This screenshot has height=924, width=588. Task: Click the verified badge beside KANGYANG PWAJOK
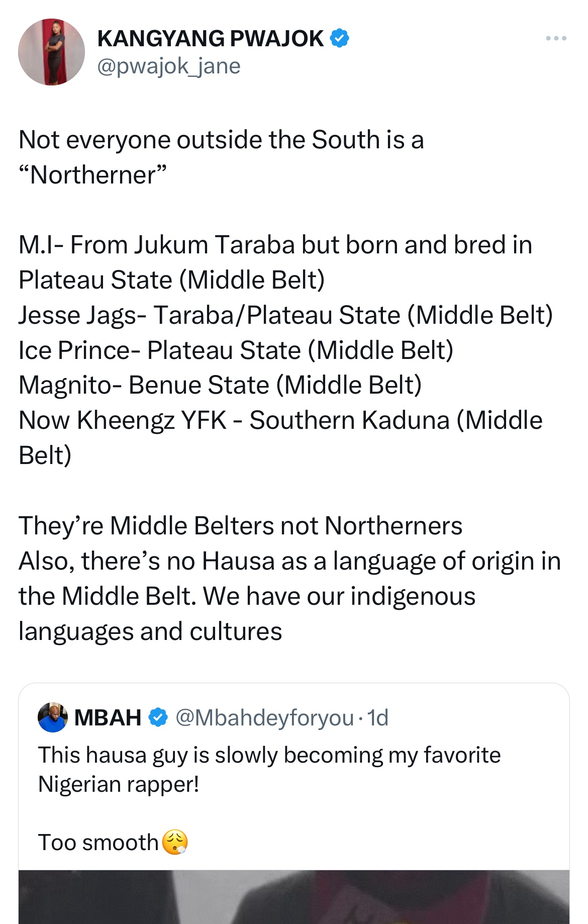(340, 38)
